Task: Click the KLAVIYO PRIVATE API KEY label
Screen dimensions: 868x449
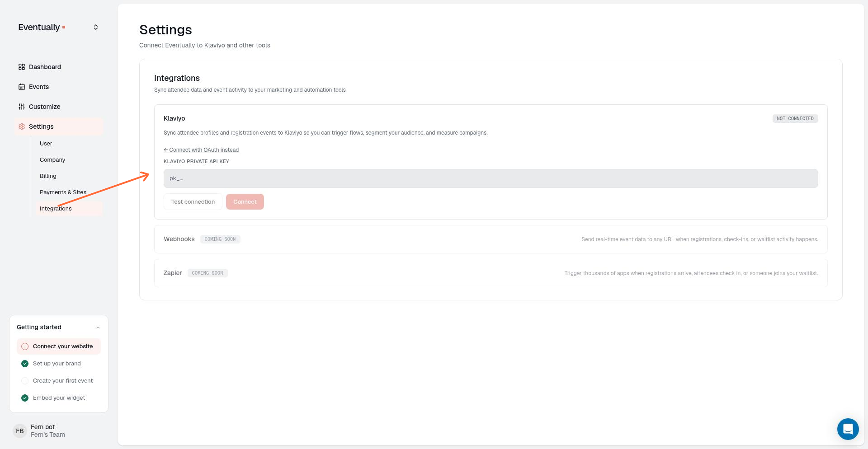Action: 196,161
